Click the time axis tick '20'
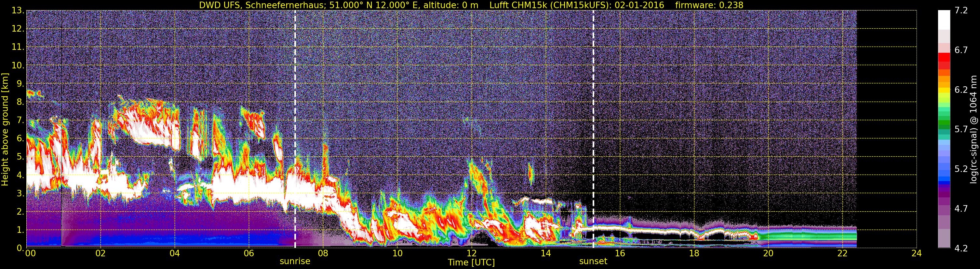Viewport: 980px width, 269px height. pos(768,253)
